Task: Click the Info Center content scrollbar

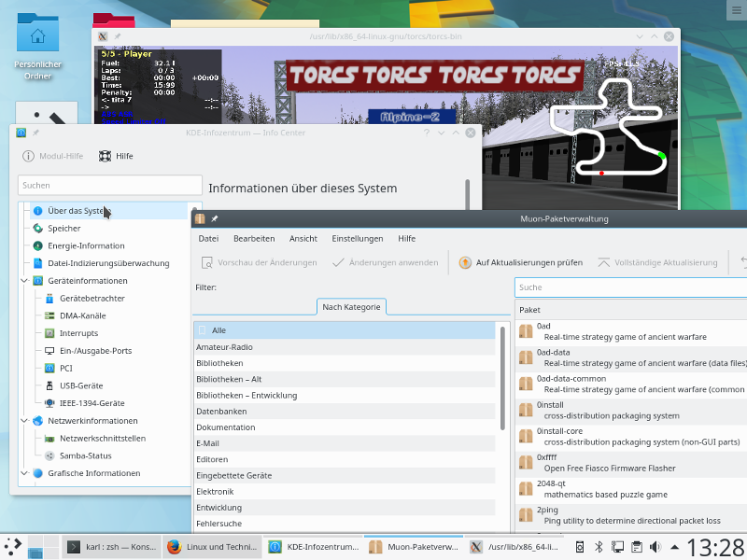Action: click(468, 194)
